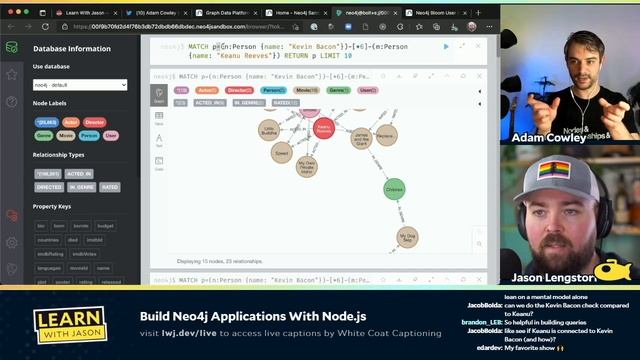The image size is (640, 360).
Task: Zoom out on the graph visualization
Action: coord(479,244)
